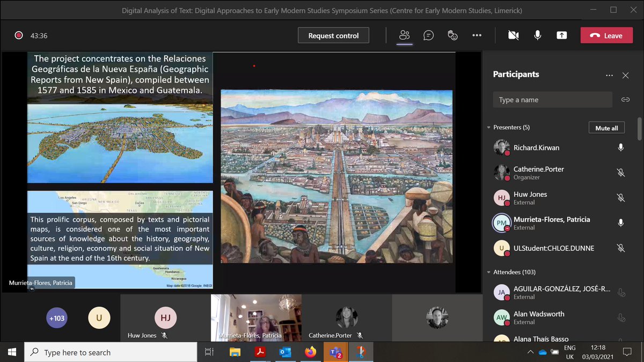The width and height of the screenshot is (644, 362).
Task: Open the Snipping tool on the taskbar
Action: click(361, 352)
